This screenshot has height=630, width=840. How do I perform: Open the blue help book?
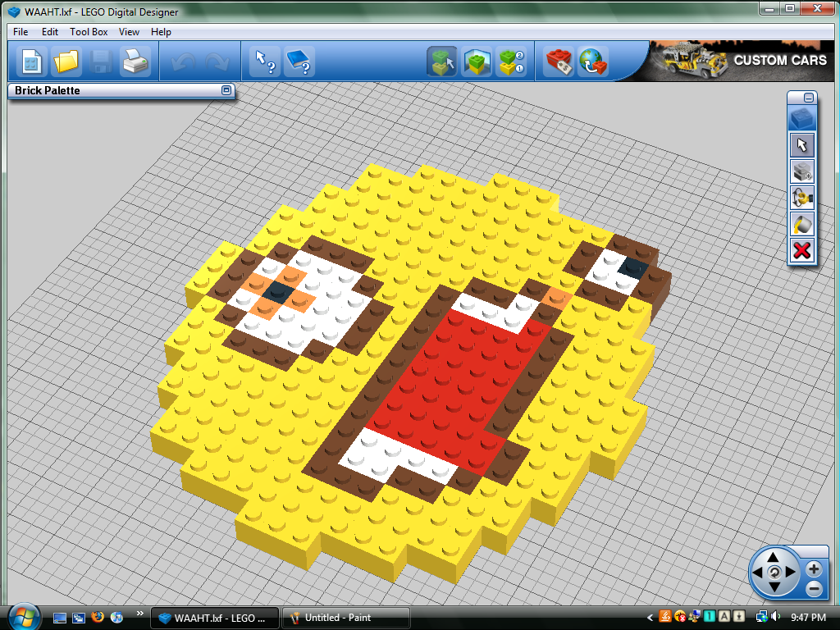coord(299,62)
